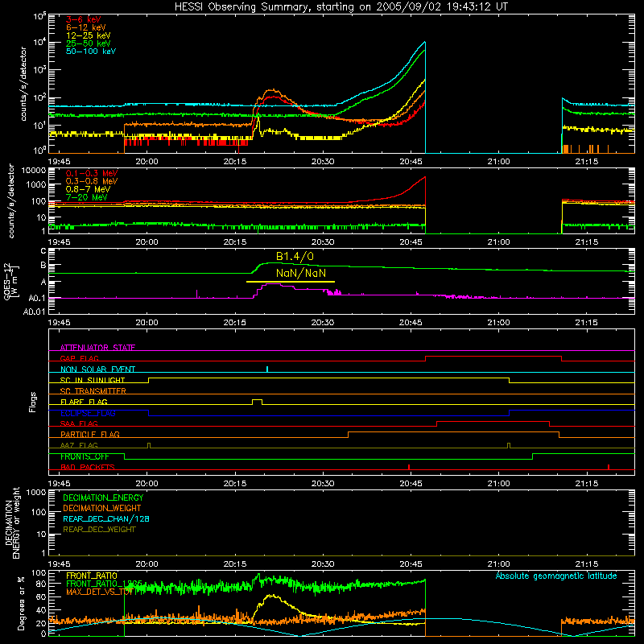644x644 pixels.
Task: Click the 20:15 tick label under keV panel
Action: (235, 162)
